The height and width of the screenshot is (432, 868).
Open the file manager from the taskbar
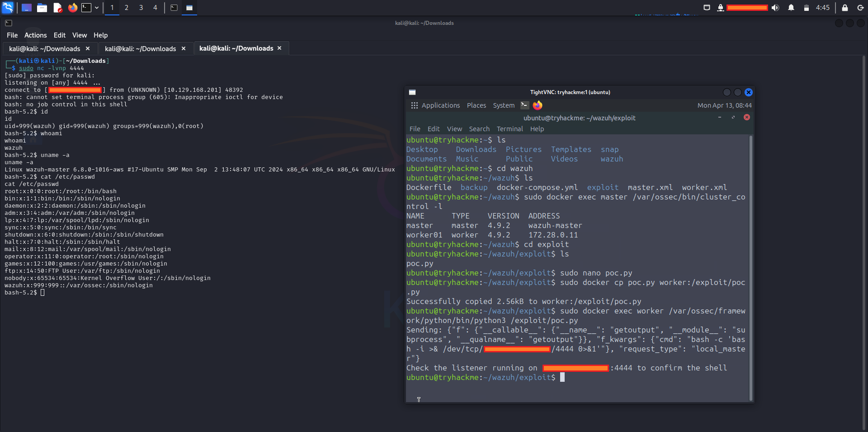pyautogui.click(x=42, y=7)
